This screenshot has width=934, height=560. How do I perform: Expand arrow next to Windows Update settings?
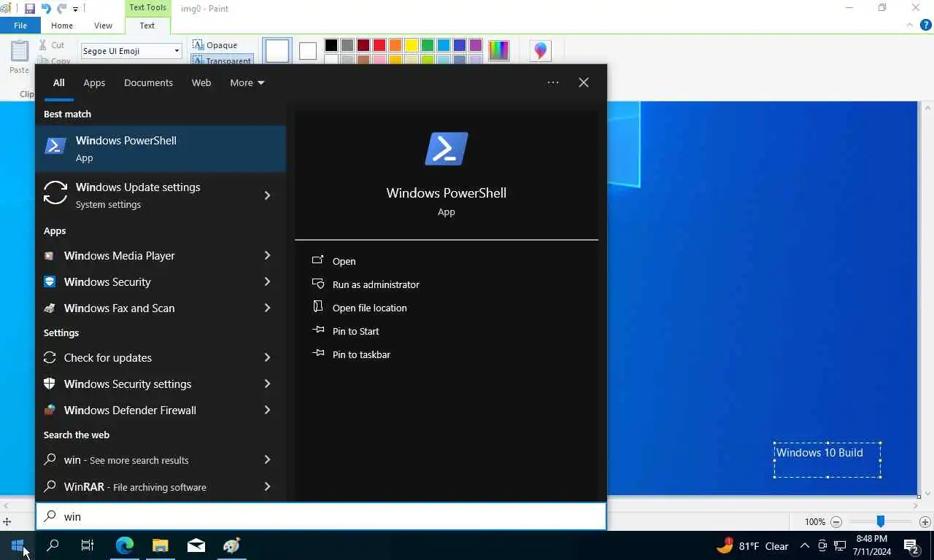[267, 195]
